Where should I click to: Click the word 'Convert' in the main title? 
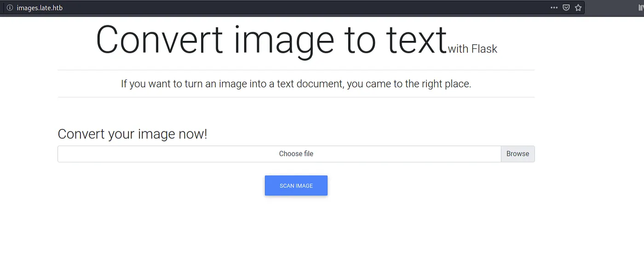[159, 40]
